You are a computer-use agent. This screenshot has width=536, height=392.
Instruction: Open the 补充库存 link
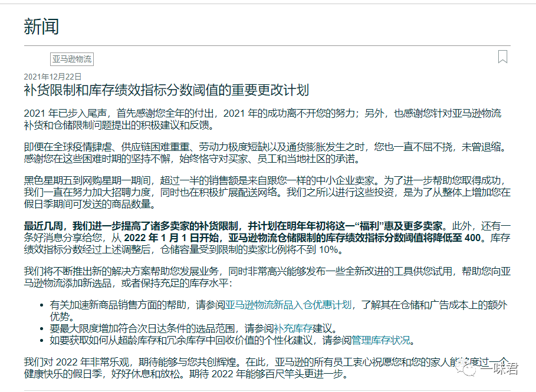point(293,328)
